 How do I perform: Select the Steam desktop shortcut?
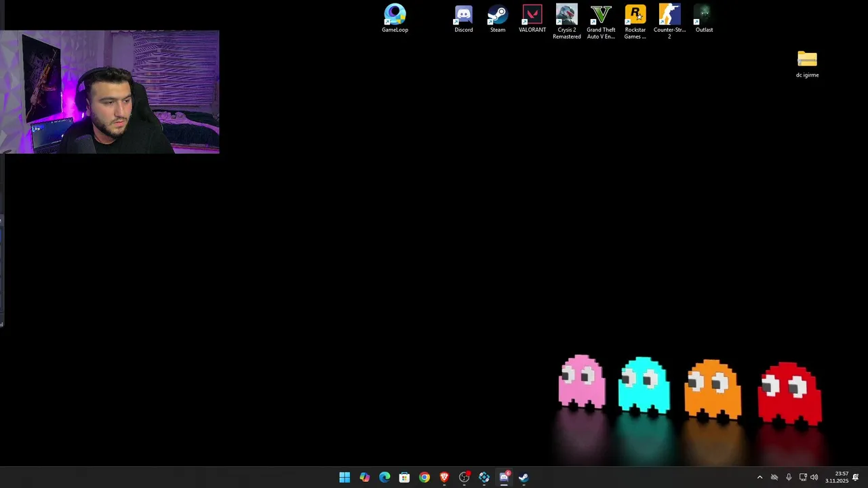point(498,19)
